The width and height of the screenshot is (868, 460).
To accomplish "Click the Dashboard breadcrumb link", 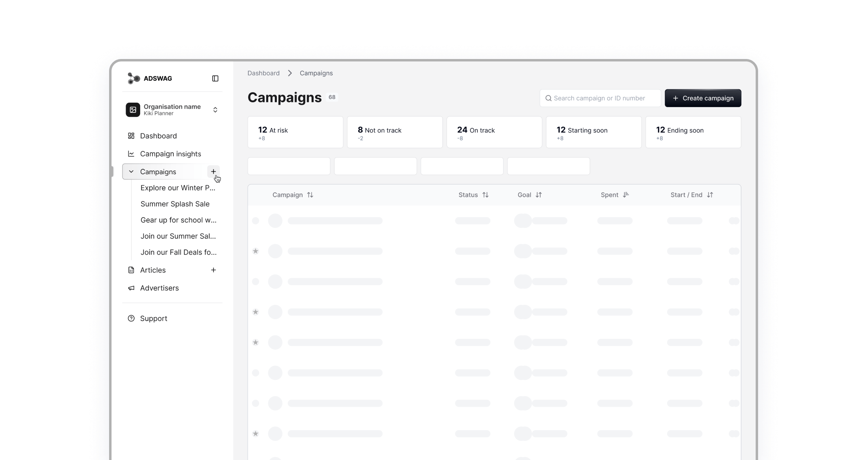I will click(263, 73).
